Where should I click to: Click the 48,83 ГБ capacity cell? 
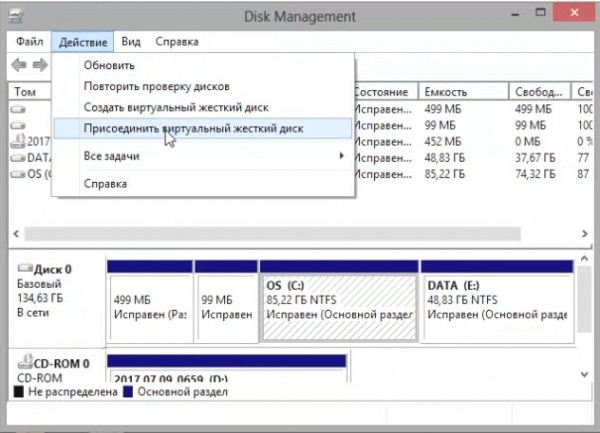[x=445, y=158]
